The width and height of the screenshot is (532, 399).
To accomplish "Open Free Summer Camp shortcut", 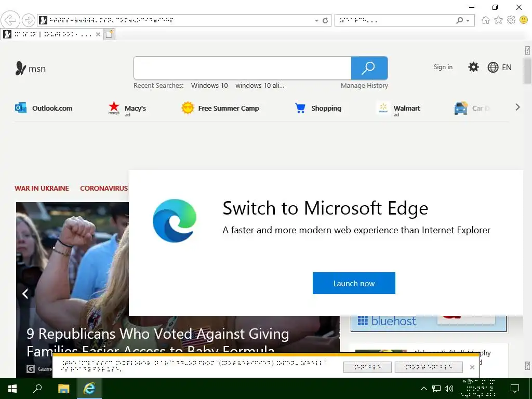I will (220, 108).
